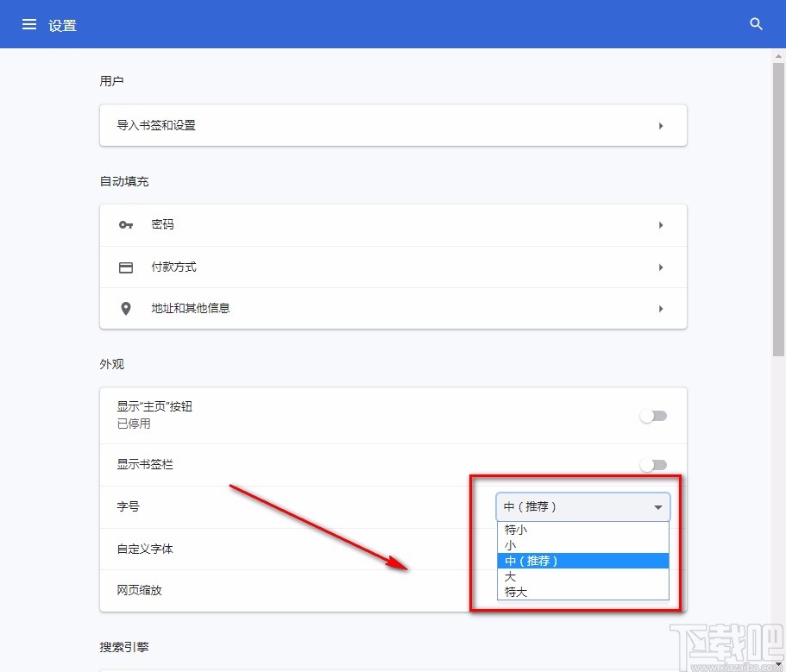
Task: Enable the 显示主页按钮 toggle
Action: [x=653, y=416]
